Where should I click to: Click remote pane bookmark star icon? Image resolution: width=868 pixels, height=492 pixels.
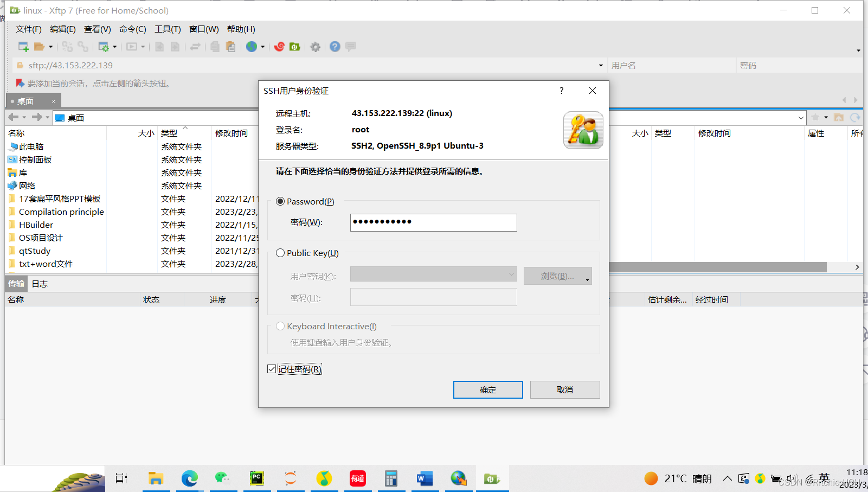tap(815, 117)
